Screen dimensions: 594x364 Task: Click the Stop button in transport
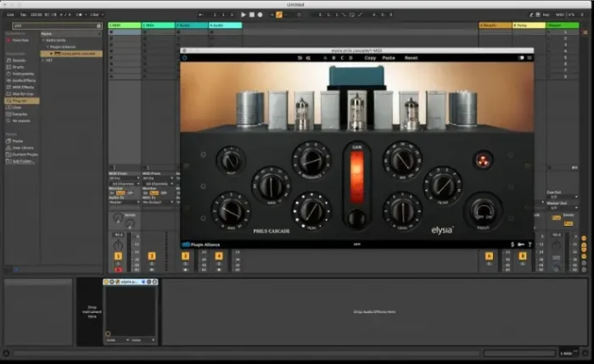[x=252, y=14]
